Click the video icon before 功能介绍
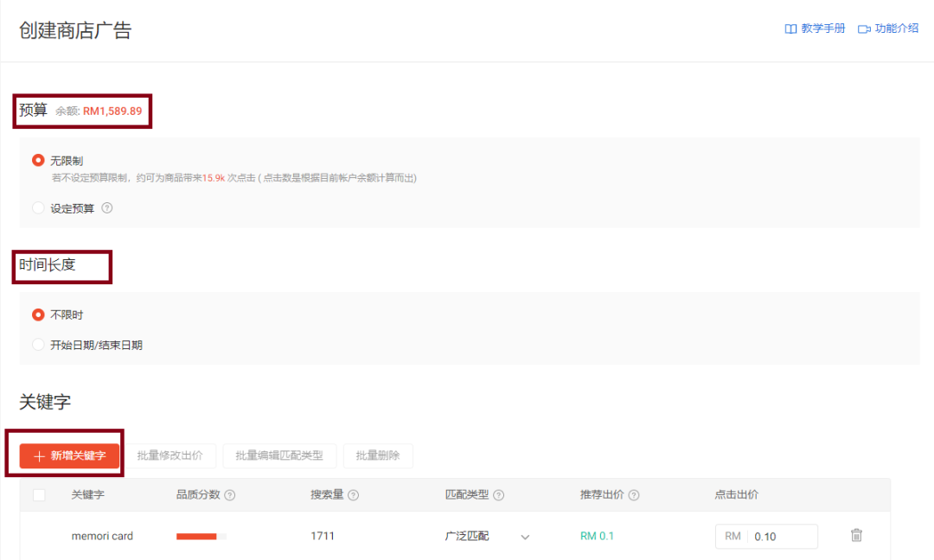Viewport: 934px width, 560px height. 863,28
